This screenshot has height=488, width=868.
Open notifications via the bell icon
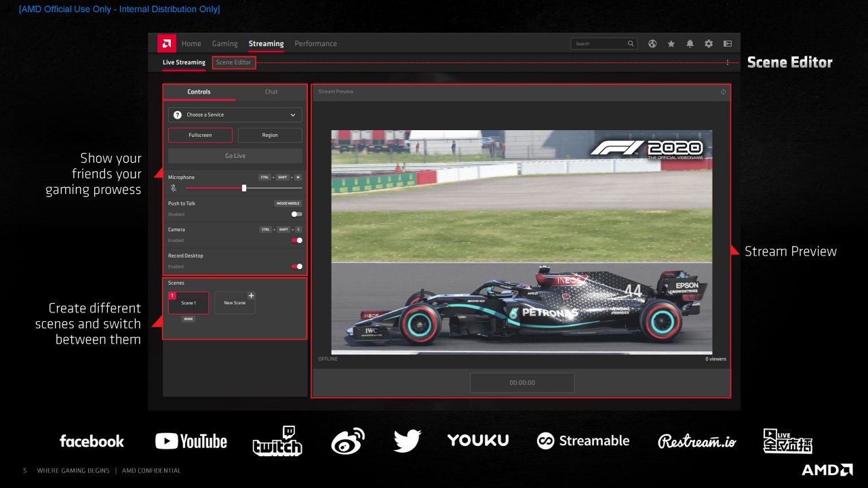point(690,43)
